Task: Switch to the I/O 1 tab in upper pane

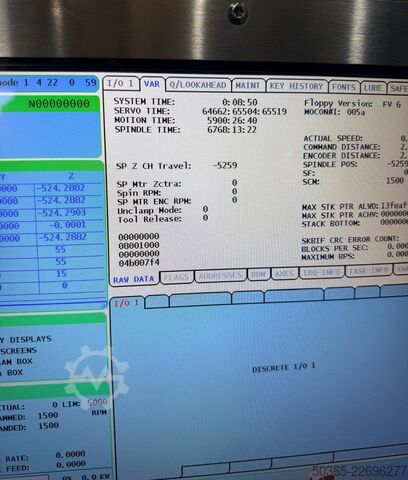Action: pos(121,83)
